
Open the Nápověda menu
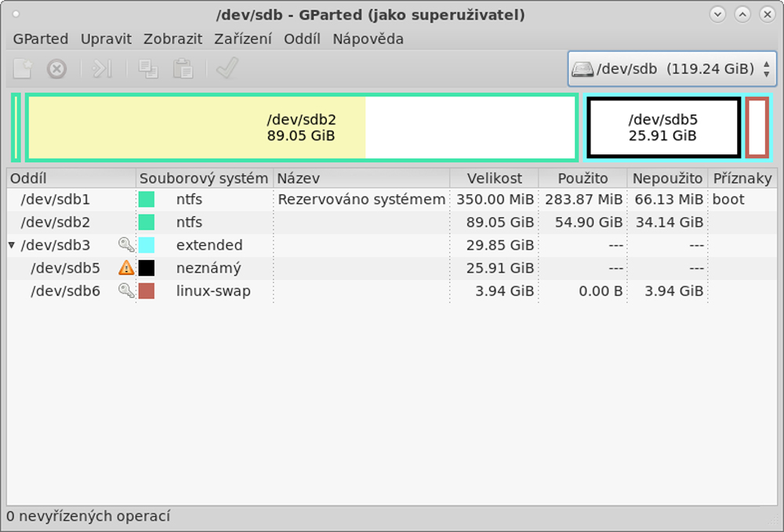click(x=368, y=39)
